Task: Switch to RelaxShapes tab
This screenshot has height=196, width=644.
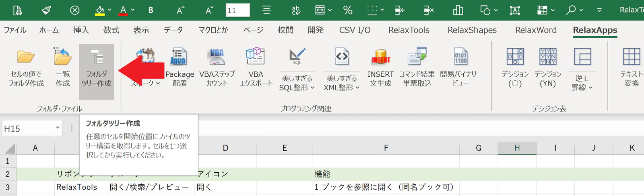Action: (x=472, y=30)
